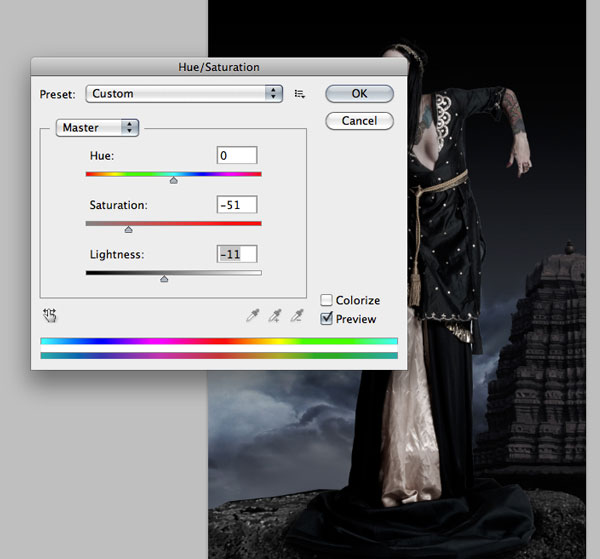Enable the Colorize checkbox
The width and height of the screenshot is (600, 559).
coord(326,300)
